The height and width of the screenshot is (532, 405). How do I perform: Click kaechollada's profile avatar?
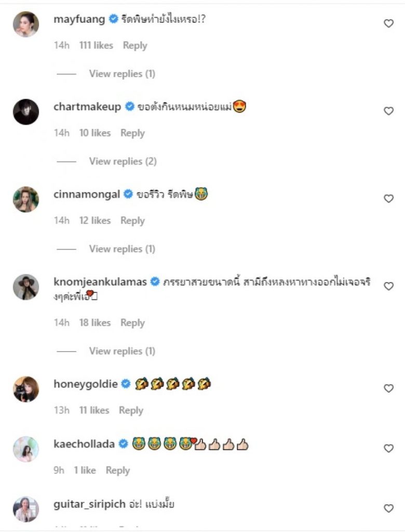pyautogui.click(x=25, y=449)
